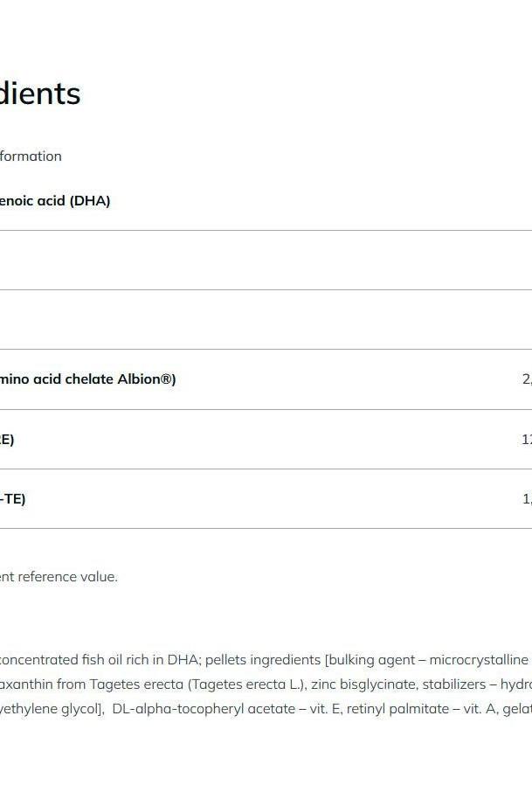The image size is (532, 799).
Task: Click the cut-off 'formation' text under the heading
Action: click(x=31, y=156)
